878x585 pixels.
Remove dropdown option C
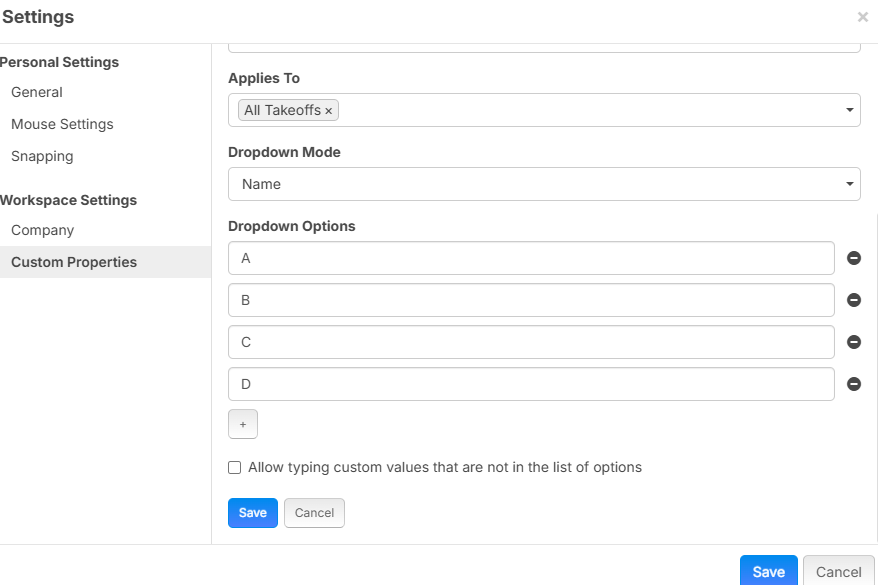(853, 342)
